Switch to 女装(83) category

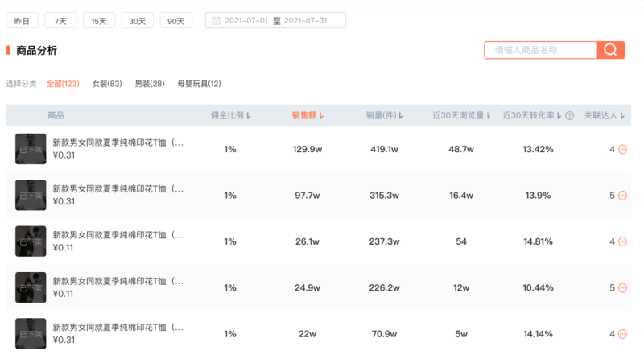tap(107, 84)
